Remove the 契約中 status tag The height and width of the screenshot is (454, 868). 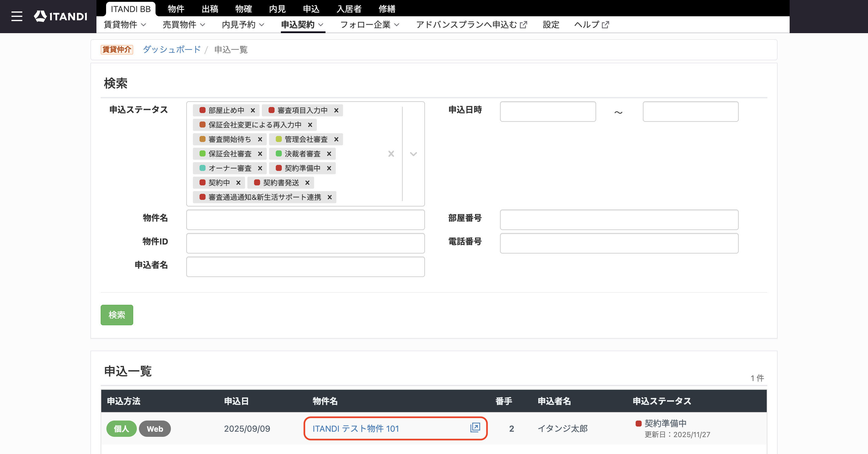tap(238, 183)
